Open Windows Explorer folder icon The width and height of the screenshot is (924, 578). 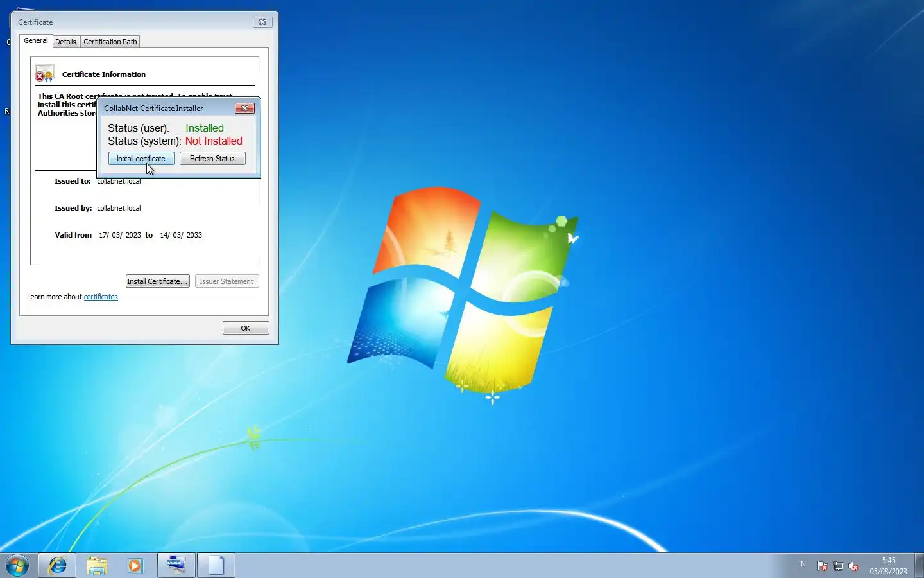point(97,565)
